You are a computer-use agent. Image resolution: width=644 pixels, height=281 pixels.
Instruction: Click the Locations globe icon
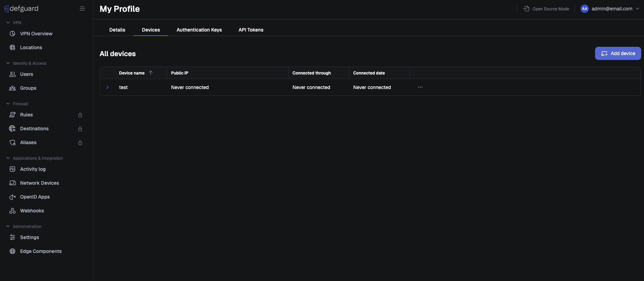tap(12, 47)
